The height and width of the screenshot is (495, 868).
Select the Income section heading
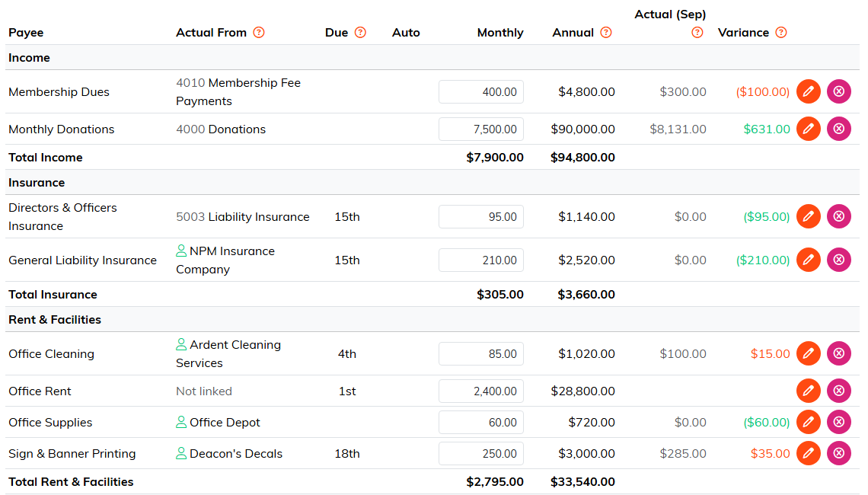pos(30,58)
